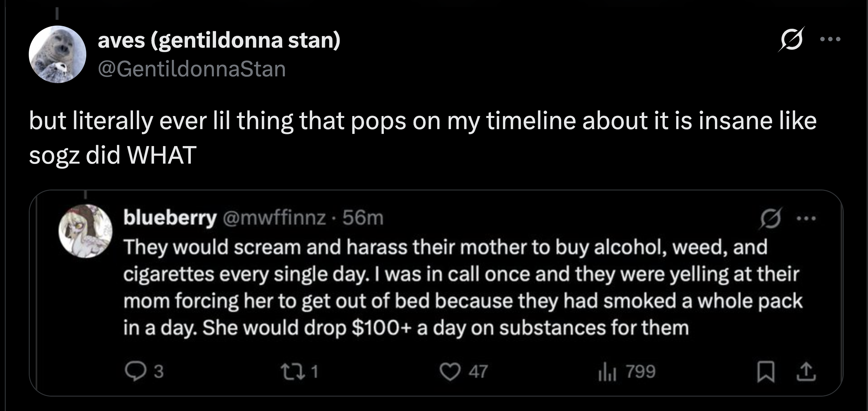Like the quoted tweet with 47 likes

tap(450, 372)
